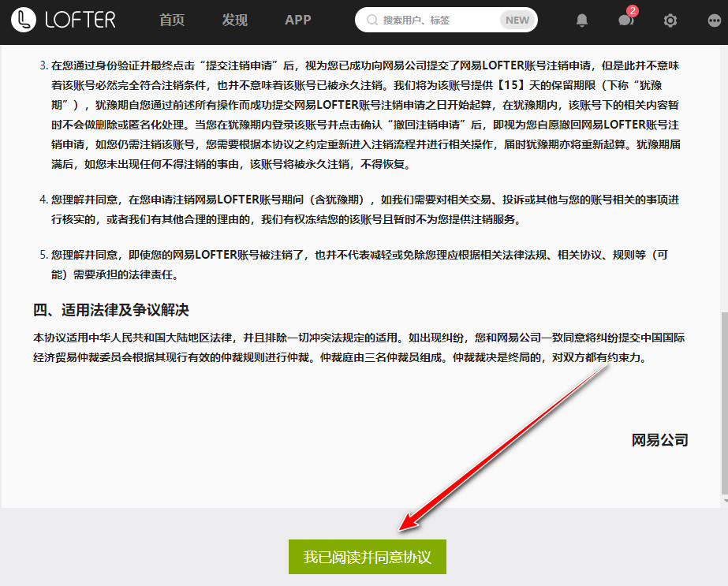Open the APP navigation item
The image size is (728, 586).
(x=297, y=20)
